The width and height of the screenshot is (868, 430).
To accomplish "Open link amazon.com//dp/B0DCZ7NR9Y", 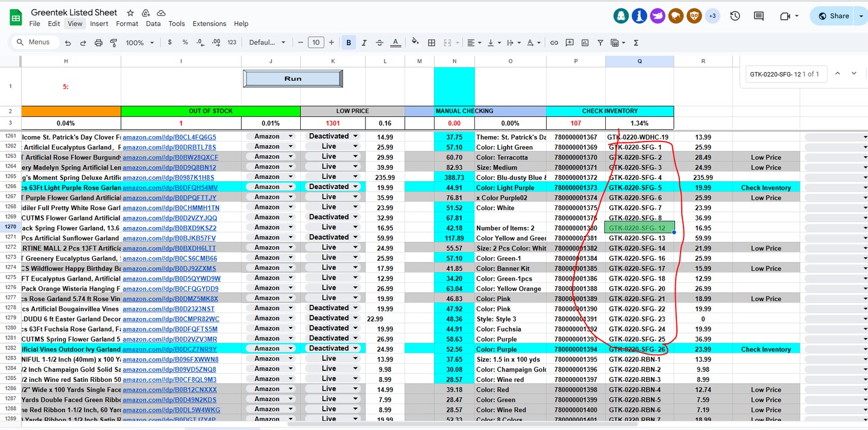I will 169,349.
